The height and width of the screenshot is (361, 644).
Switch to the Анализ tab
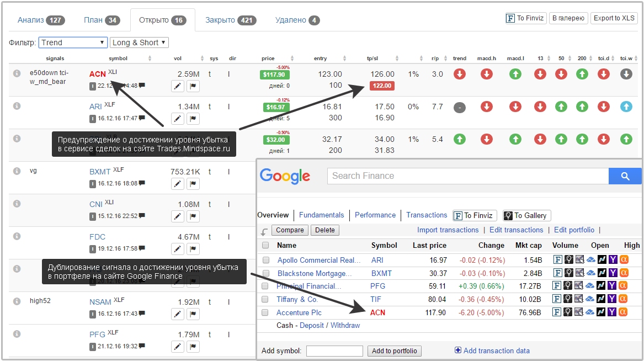(x=41, y=20)
